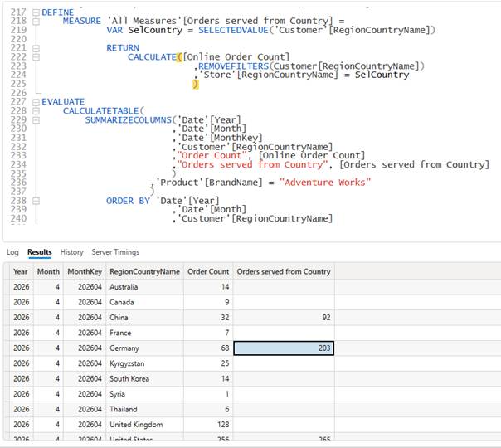
Task: Collapse the CALCULATETABLE fold marker
Action: [36, 111]
